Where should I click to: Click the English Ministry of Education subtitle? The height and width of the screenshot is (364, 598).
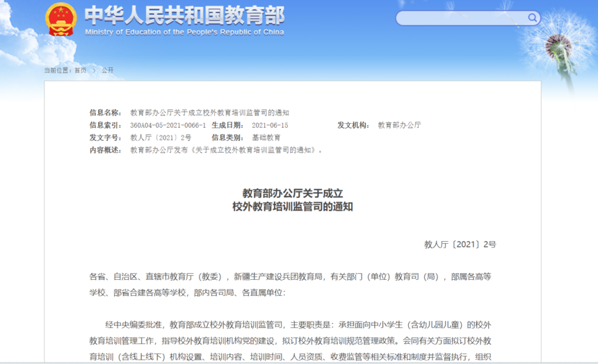click(184, 32)
